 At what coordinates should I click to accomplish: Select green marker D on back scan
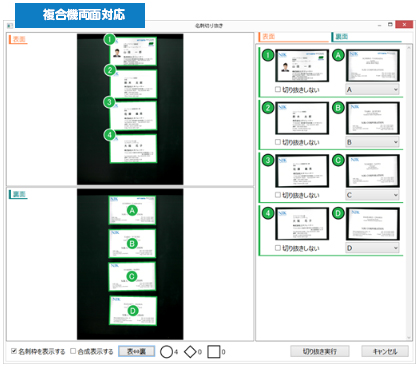[133, 311]
